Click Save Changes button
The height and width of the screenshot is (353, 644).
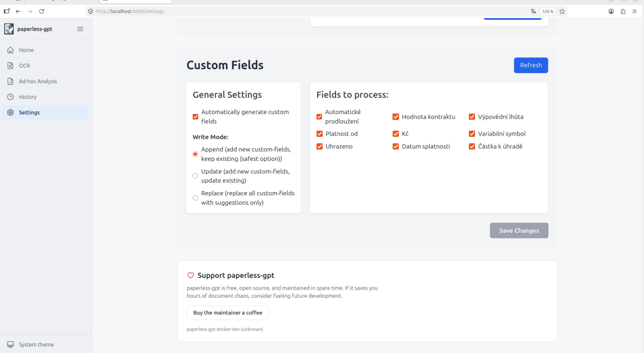point(519,230)
